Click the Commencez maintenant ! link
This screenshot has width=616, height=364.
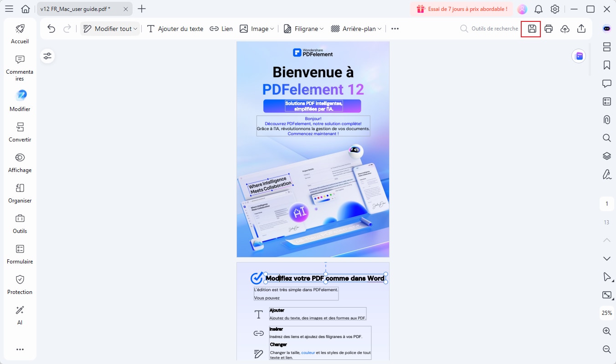[x=313, y=134]
